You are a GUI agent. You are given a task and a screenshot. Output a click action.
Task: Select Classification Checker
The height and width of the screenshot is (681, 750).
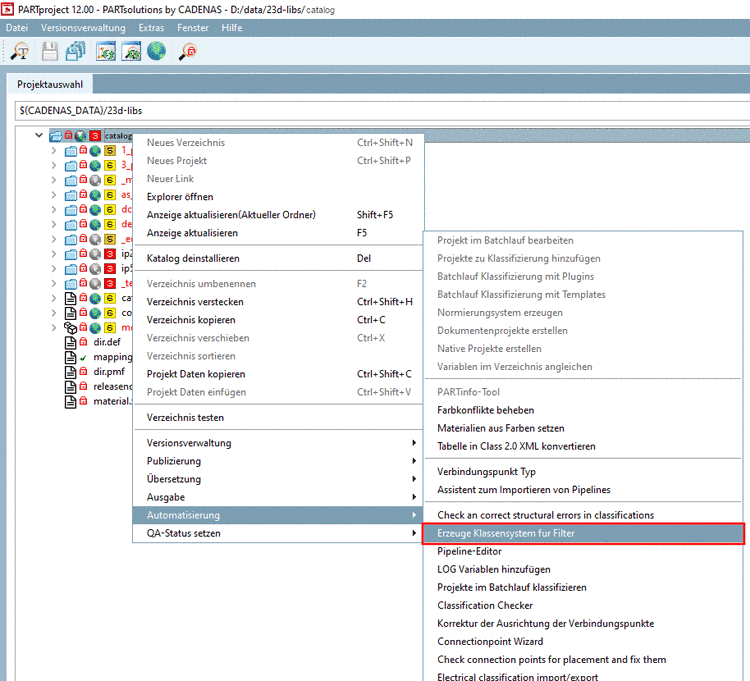pyautogui.click(x=583, y=605)
